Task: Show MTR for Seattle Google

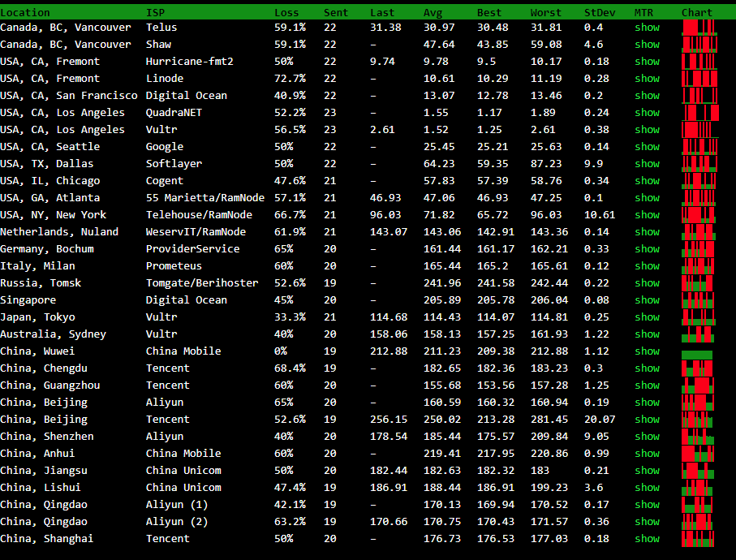Action: pyautogui.click(x=647, y=146)
